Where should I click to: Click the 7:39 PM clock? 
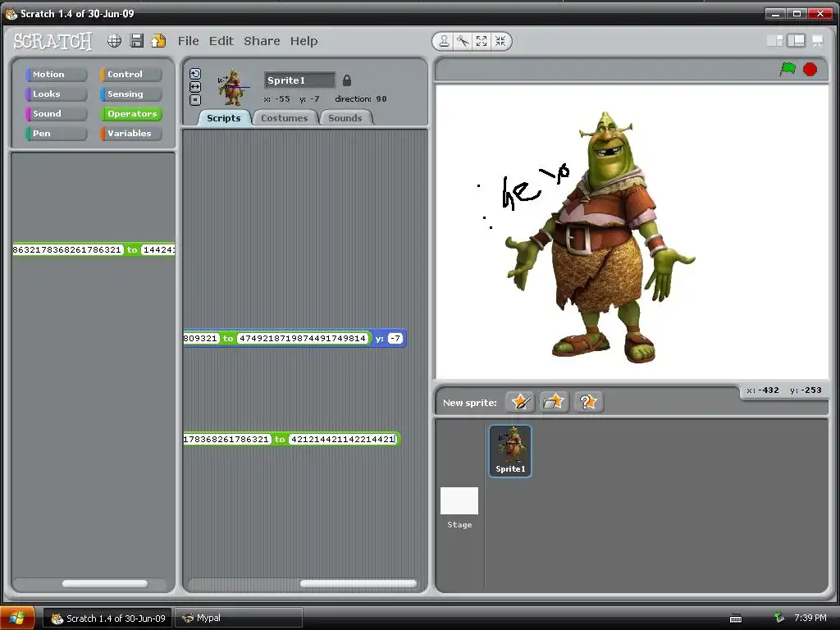[x=810, y=618]
